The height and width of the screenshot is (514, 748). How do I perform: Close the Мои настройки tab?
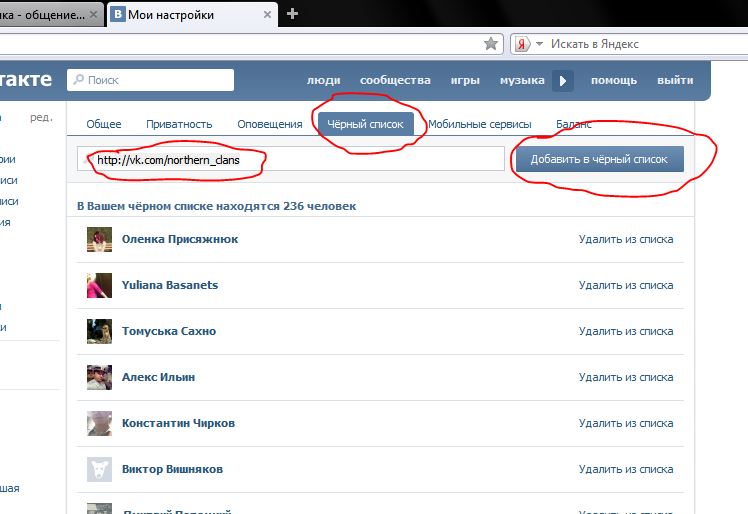(x=268, y=14)
